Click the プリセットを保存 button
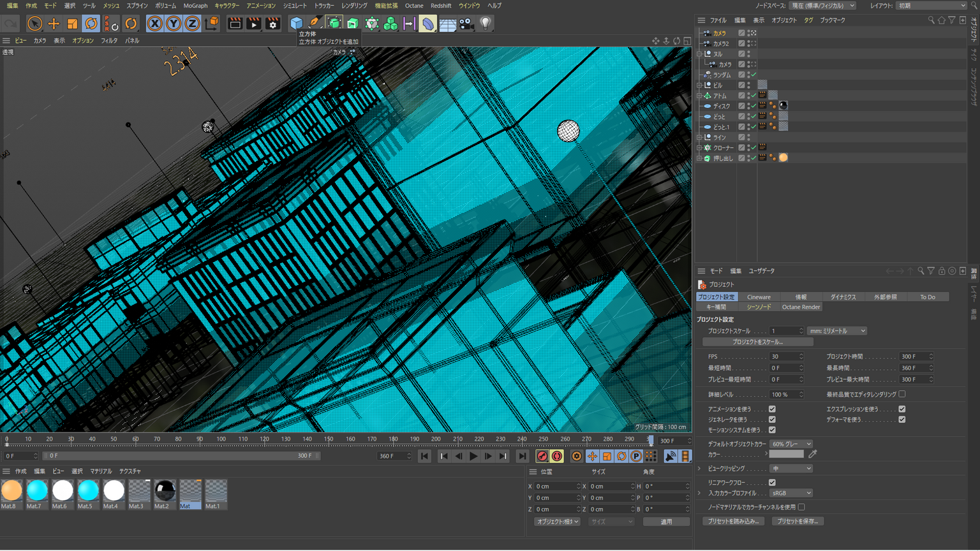 pyautogui.click(x=798, y=521)
